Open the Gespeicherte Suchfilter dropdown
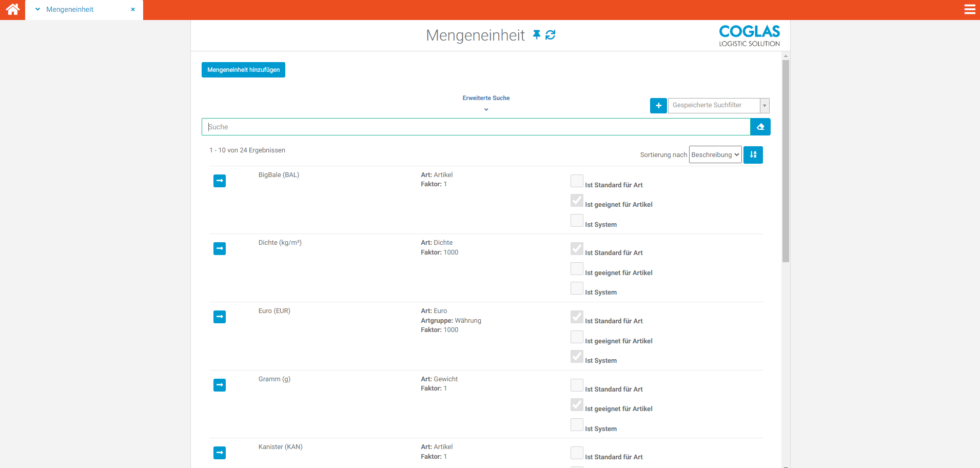The width and height of the screenshot is (980, 468). pyautogui.click(x=718, y=106)
